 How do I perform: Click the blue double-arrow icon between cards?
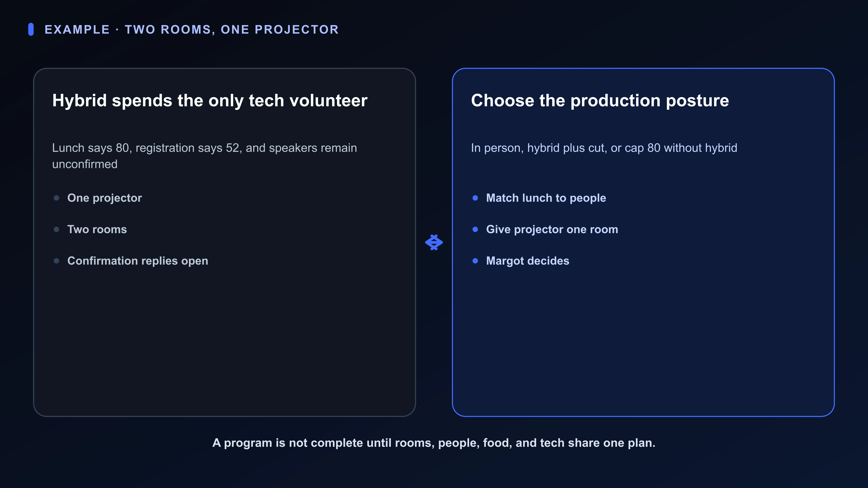coord(434,242)
